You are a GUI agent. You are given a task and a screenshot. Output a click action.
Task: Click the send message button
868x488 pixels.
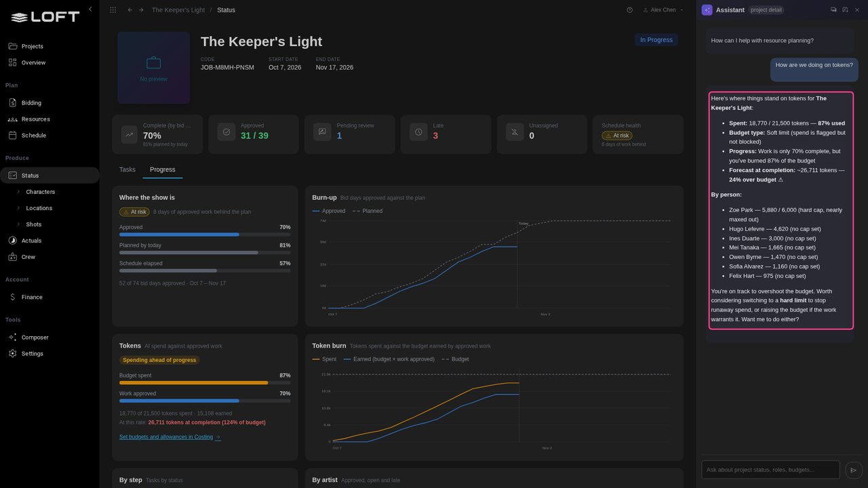coord(854,470)
